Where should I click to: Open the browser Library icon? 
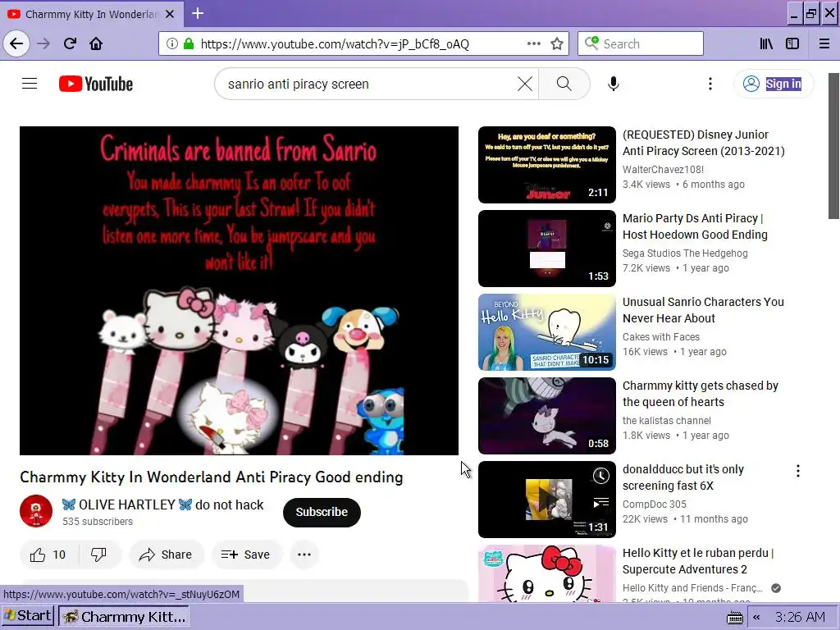click(766, 44)
